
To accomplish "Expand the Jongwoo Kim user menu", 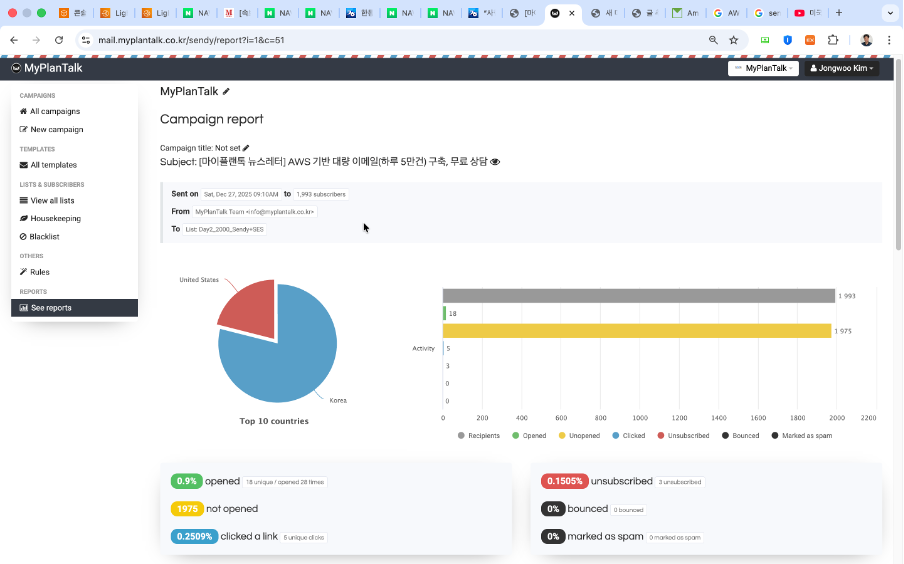I will click(842, 68).
